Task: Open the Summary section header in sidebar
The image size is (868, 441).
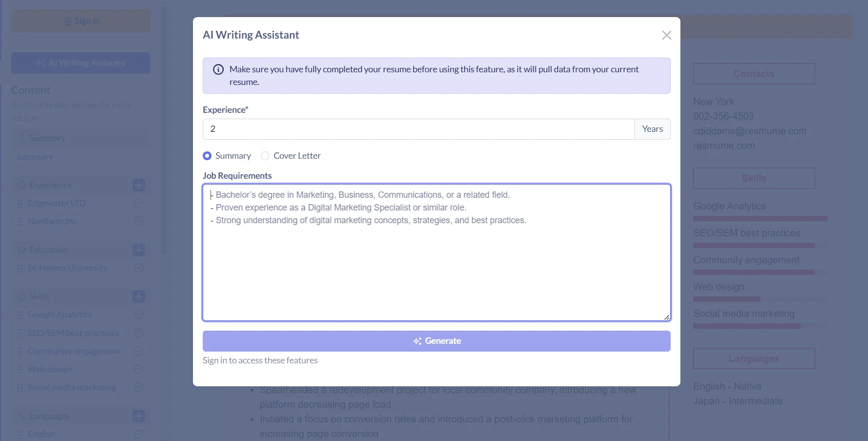Action: [x=81, y=138]
